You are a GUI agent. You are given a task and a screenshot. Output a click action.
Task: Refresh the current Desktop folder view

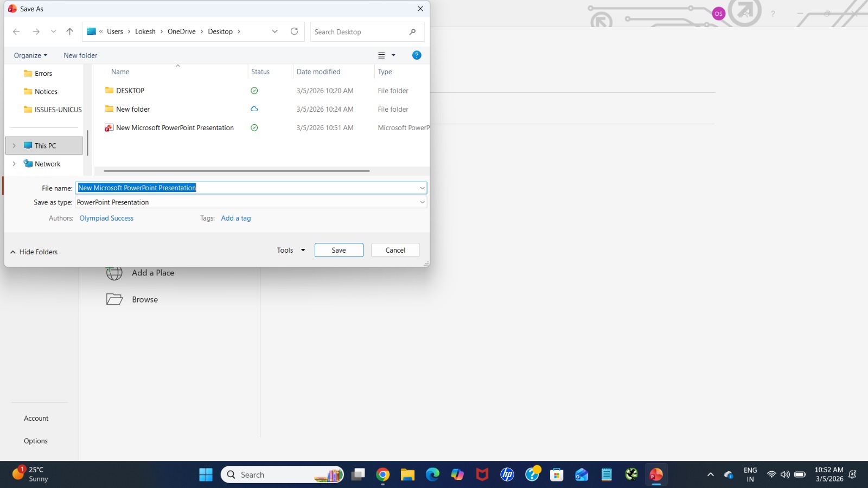point(294,31)
